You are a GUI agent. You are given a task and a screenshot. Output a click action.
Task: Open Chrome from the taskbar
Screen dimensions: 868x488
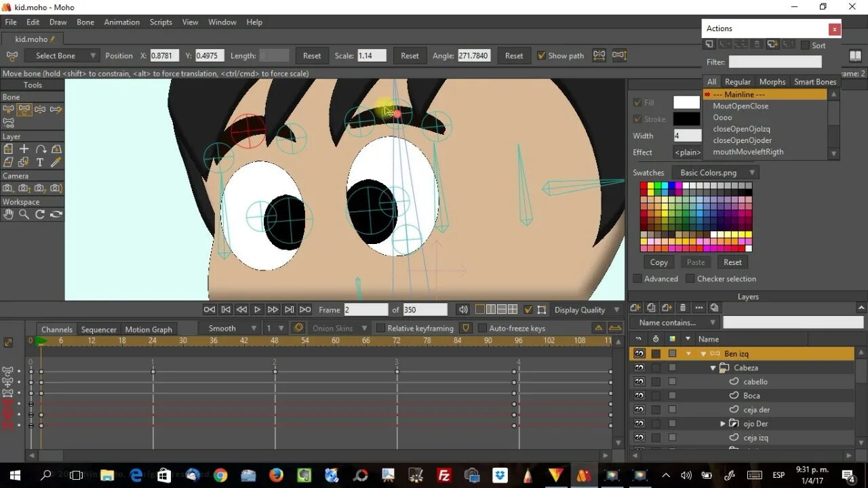point(220,475)
